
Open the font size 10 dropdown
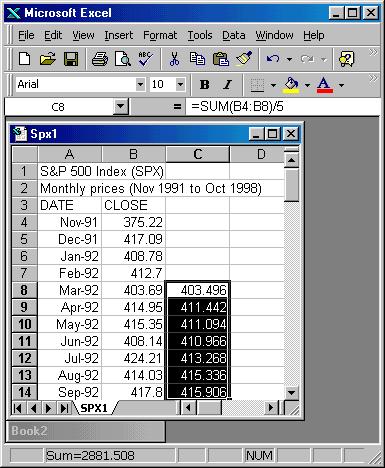[x=180, y=85]
